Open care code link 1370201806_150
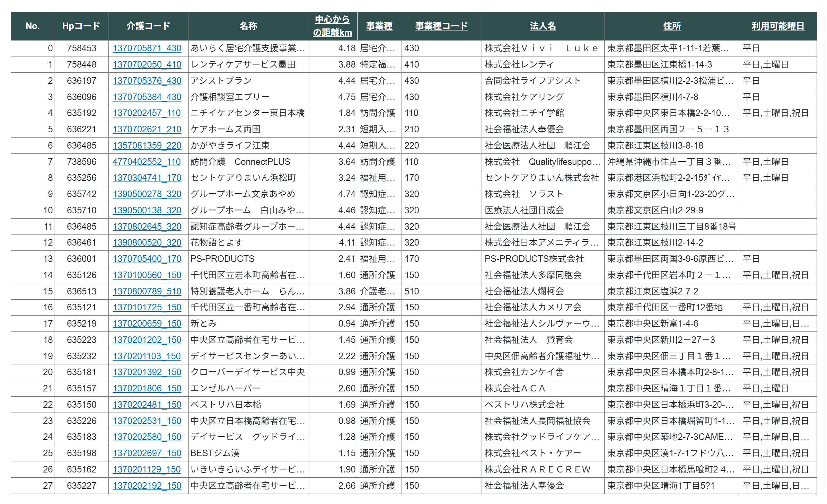 pyautogui.click(x=147, y=388)
